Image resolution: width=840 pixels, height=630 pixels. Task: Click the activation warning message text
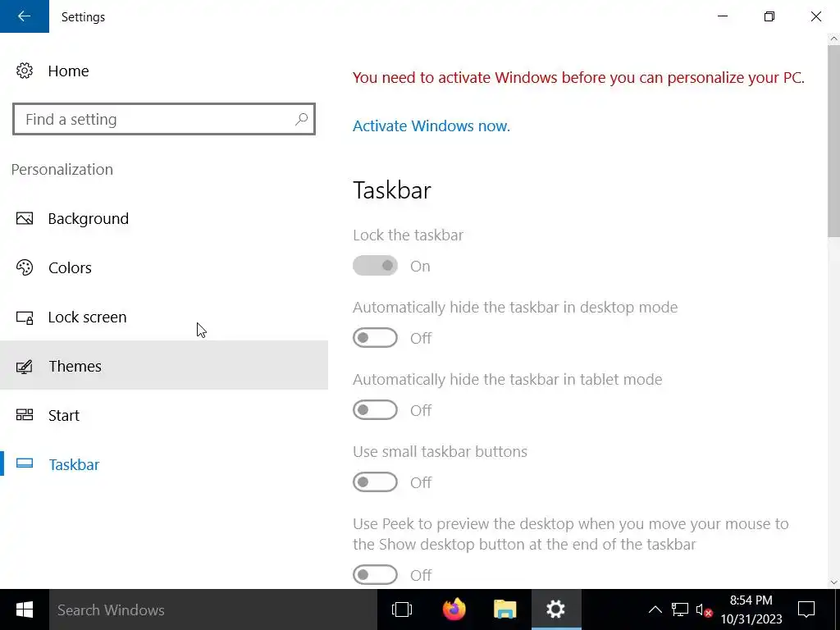tap(578, 78)
